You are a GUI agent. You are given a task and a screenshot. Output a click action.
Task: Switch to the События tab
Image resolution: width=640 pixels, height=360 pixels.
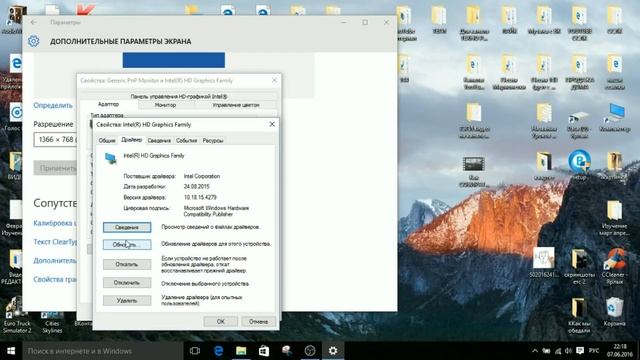coord(187,140)
